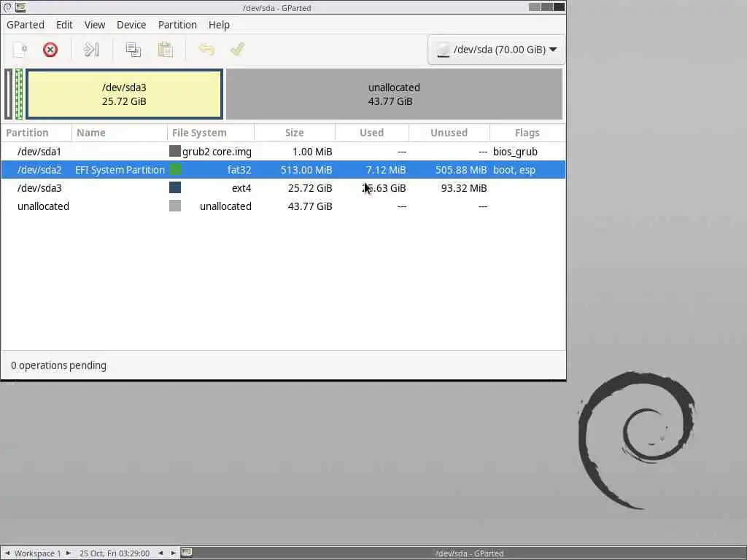The height and width of the screenshot is (560, 747).
Task: Click the Undo last operation icon
Action: tap(206, 50)
